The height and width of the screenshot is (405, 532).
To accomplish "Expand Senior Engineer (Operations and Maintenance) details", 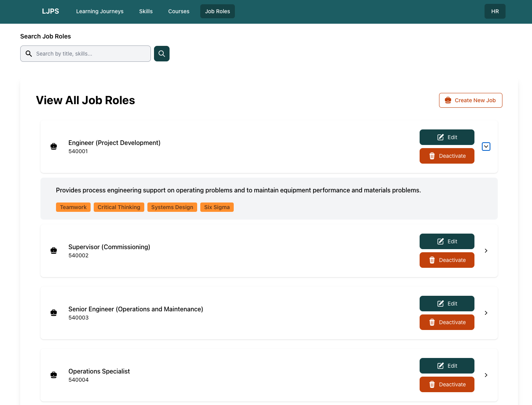I will click(x=486, y=313).
